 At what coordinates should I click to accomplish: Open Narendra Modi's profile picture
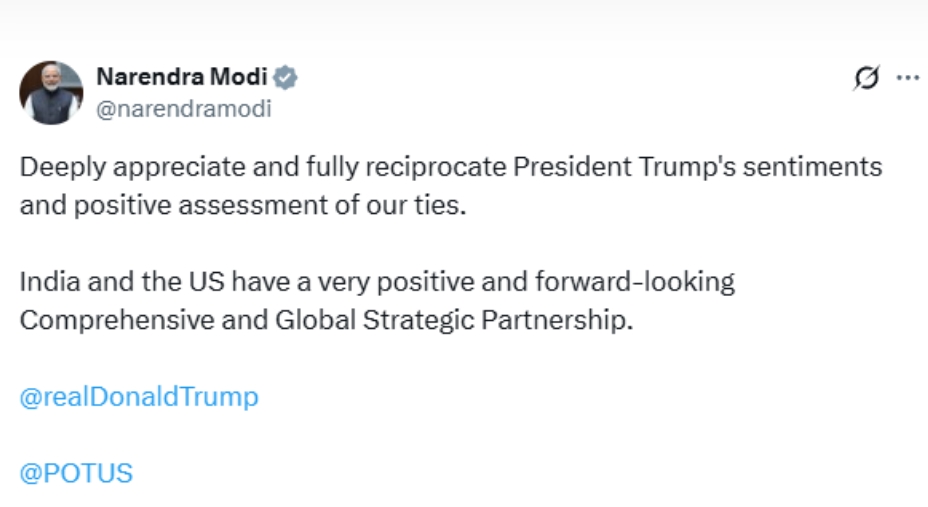51,93
